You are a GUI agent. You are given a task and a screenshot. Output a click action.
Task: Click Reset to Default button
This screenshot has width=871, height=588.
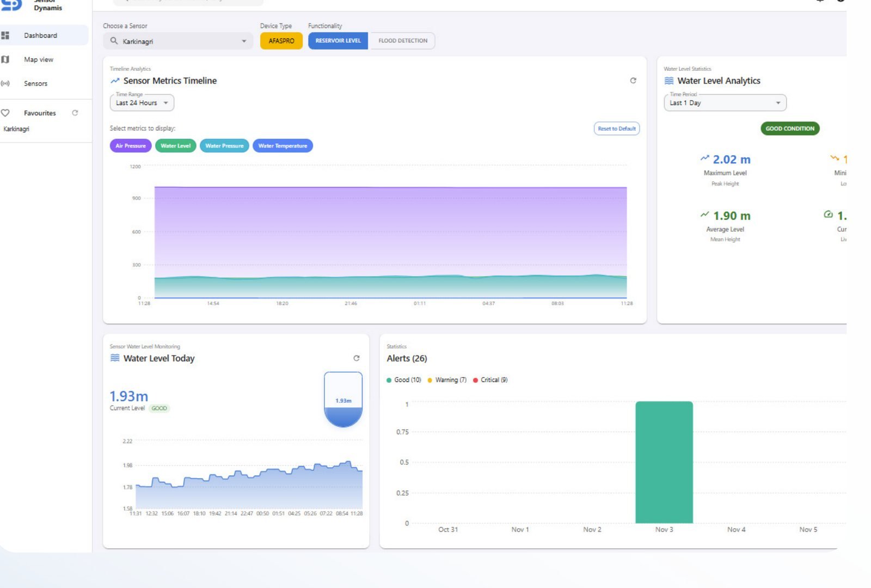click(617, 128)
